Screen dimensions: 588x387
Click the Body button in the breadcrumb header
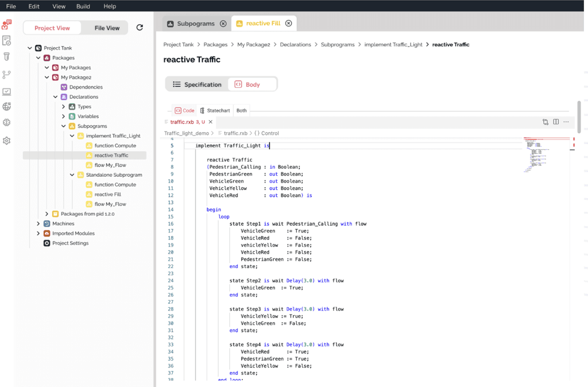point(252,83)
